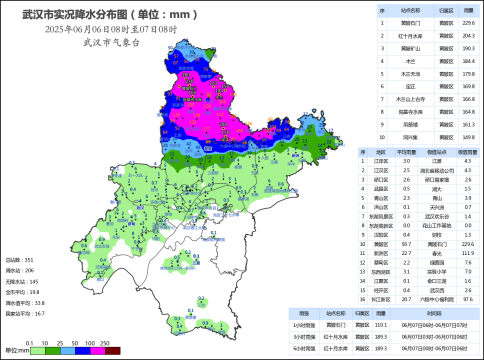Select the 长江新区 row numbered 16

(419, 299)
